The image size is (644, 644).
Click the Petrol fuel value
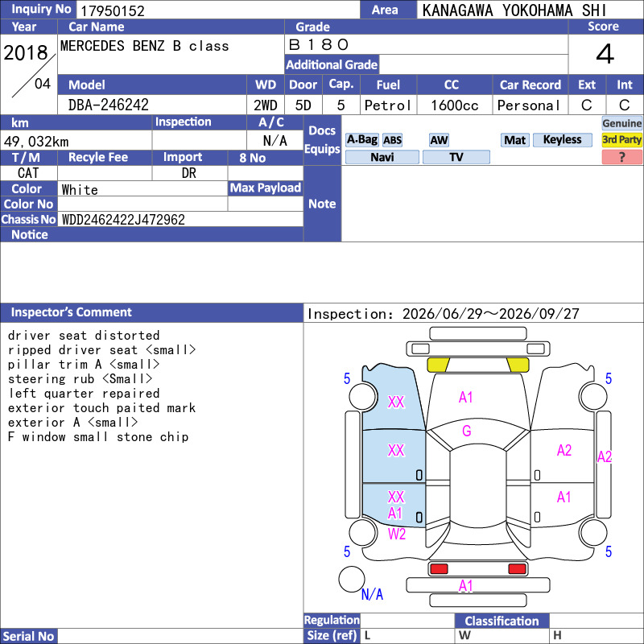(388, 105)
